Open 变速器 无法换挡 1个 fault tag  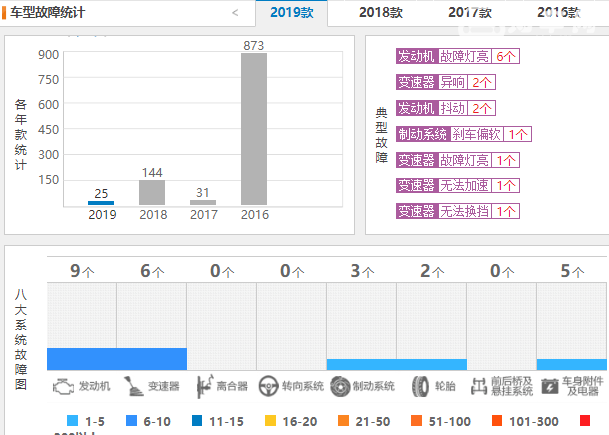[x=458, y=211]
